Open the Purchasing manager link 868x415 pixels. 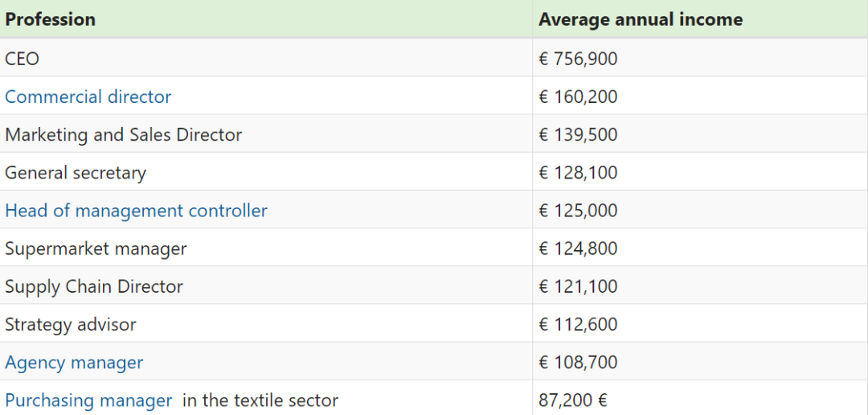click(x=88, y=401)
